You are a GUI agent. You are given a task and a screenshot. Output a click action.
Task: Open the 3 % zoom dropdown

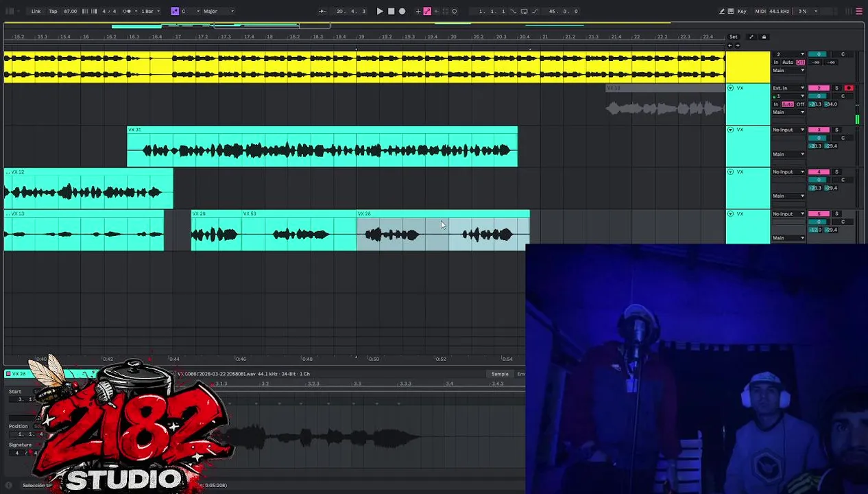click(806, 11)
